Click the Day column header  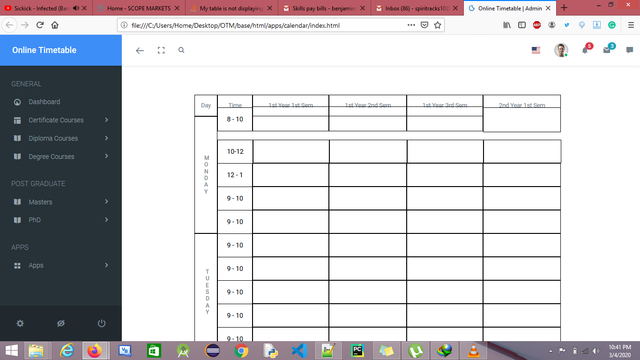click(206, 105)
